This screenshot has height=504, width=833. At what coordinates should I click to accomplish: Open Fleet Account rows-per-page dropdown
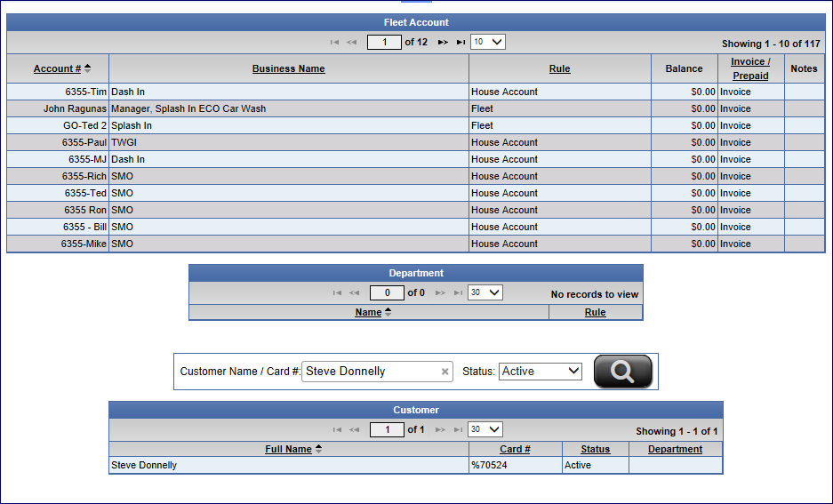(x=487, y=42)
